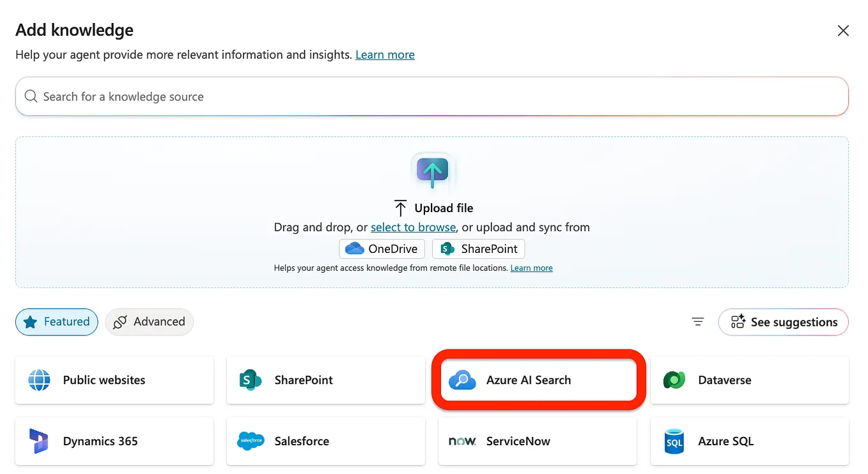The width and height of the screenshot is (868, 474).
Task: Click the select to browse link
Action: 413,227
